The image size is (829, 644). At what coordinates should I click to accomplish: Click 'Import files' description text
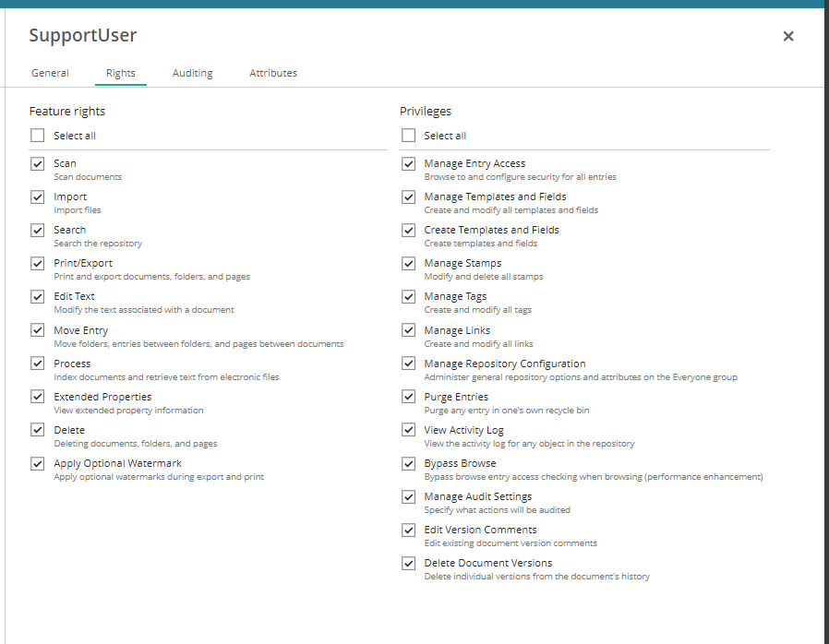(78, 210)
